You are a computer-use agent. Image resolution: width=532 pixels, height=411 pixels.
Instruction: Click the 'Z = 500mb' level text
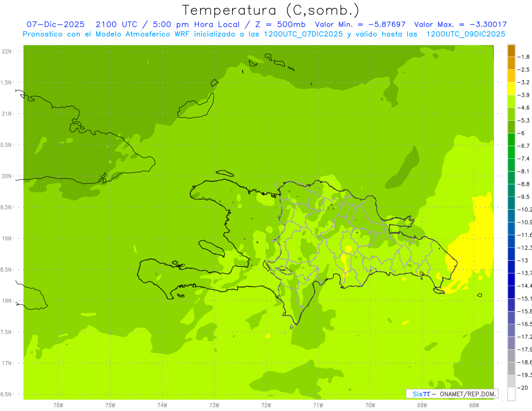point(281,24)
